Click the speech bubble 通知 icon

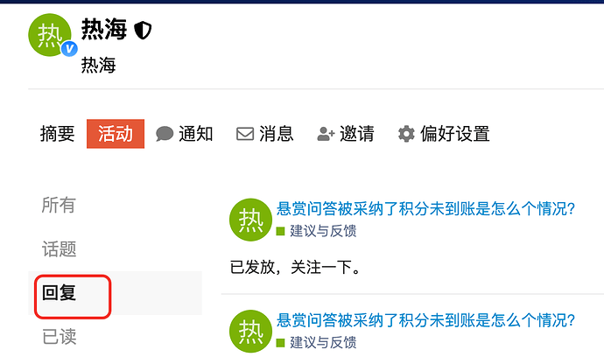pyautogui.click(x=165, y=134)
